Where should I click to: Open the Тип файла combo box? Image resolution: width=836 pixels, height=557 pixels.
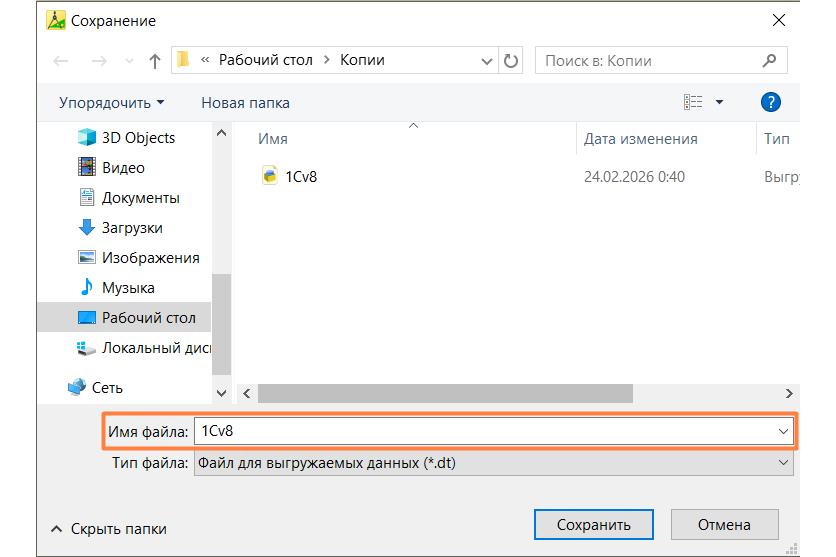[494, 463]
